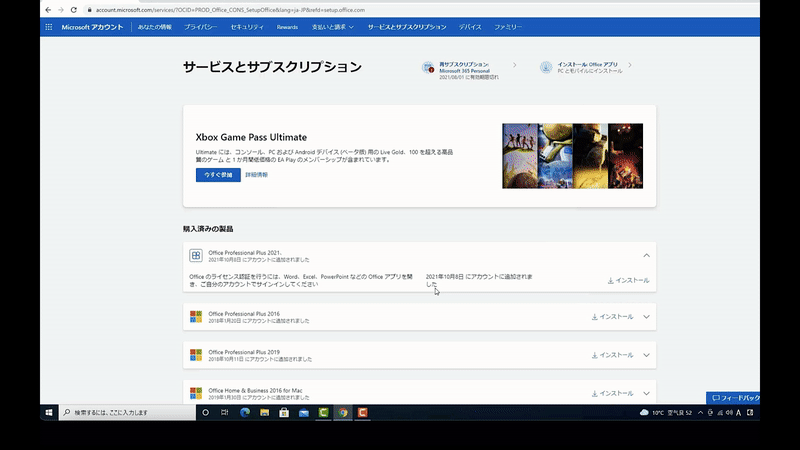The image size is (800, 450).
Task: Click the 今すぐ参加 button for Xbox Game Pass
Action: point(218,175)
